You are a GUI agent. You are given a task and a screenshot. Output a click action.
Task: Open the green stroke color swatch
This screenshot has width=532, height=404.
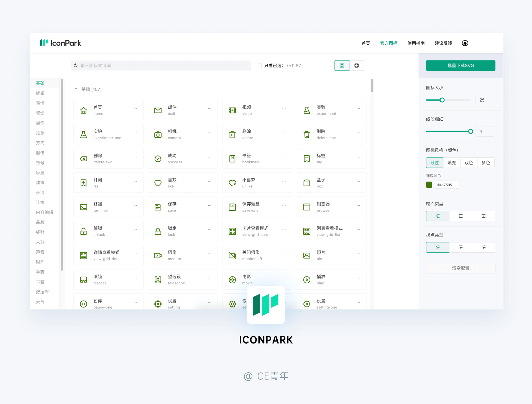point(429,185)
